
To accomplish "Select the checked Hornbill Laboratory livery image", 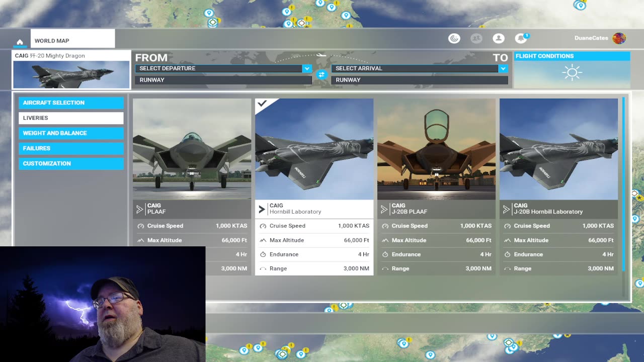I will 314,149.
